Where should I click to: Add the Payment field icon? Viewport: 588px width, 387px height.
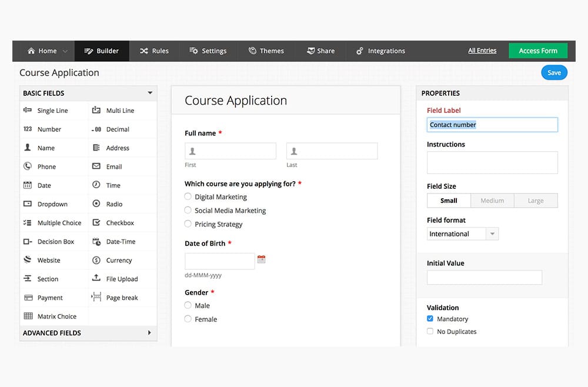[x=28, y=298]
